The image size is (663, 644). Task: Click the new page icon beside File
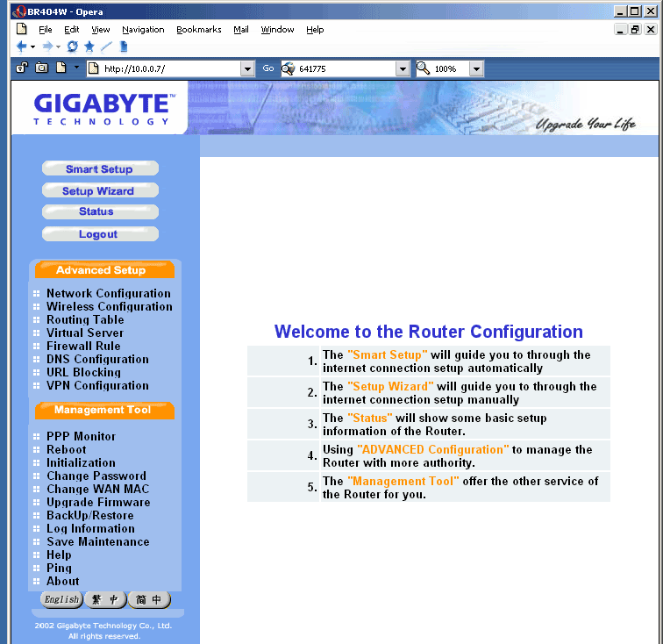pos(22,29)
